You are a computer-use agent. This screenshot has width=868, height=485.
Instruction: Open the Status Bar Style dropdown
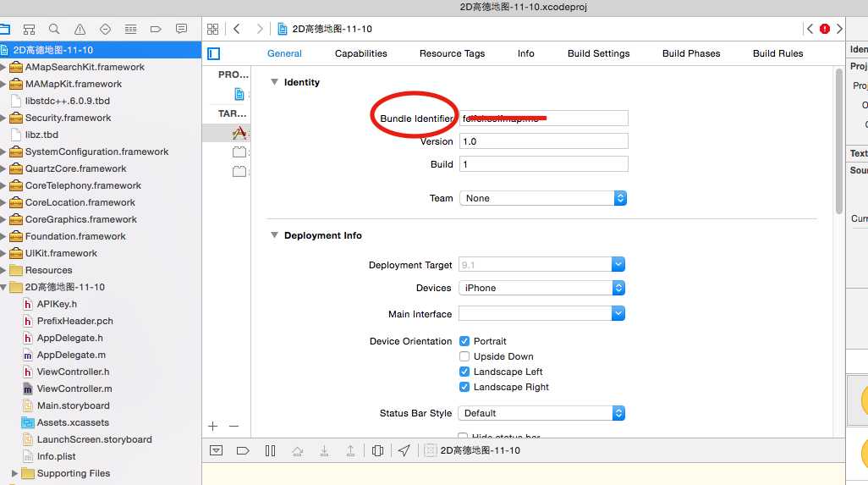(542, 413)
